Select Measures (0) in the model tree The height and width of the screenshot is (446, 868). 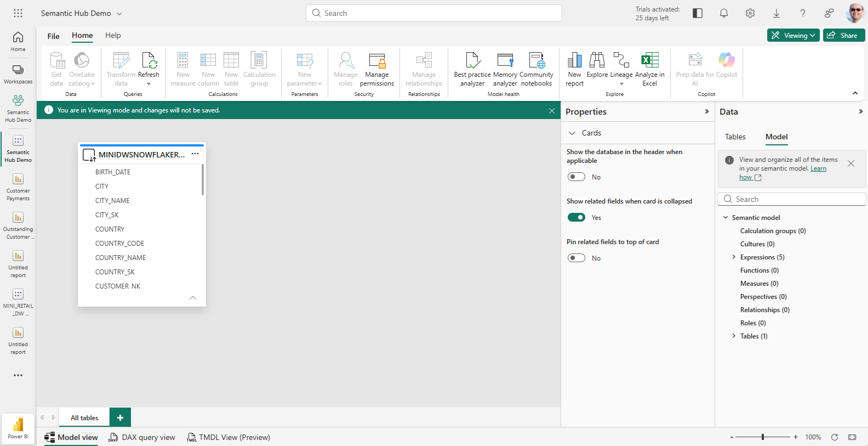759,284
